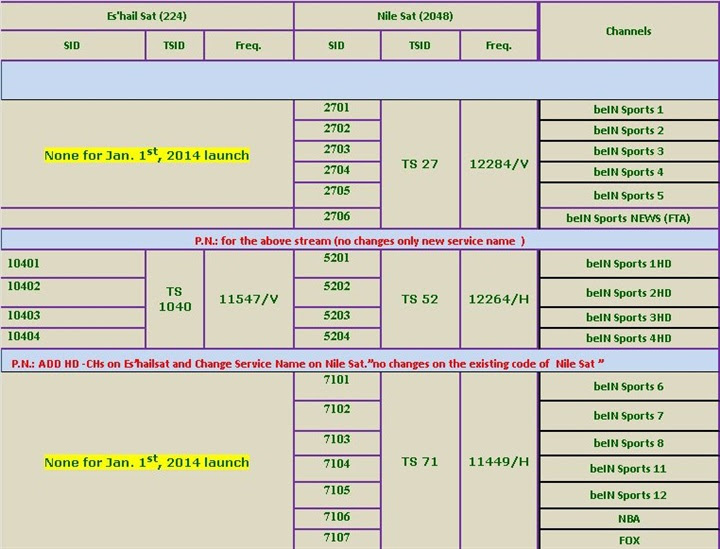Select beIN Sports 1HD channel
The width and height of the screenshot is (720, 549).
coord(629,264)
